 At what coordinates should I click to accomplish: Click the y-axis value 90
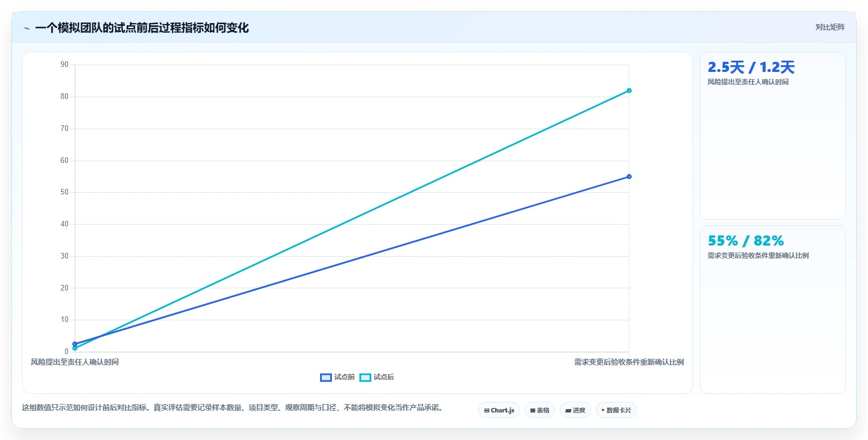(x=64, y=65)
